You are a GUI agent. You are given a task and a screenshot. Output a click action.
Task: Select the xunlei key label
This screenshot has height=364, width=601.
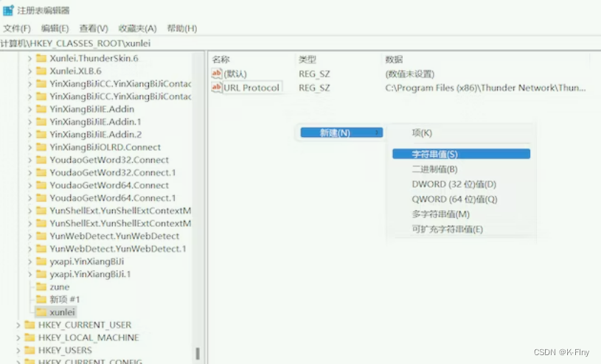pyautogui.click(x=62, y=312)
